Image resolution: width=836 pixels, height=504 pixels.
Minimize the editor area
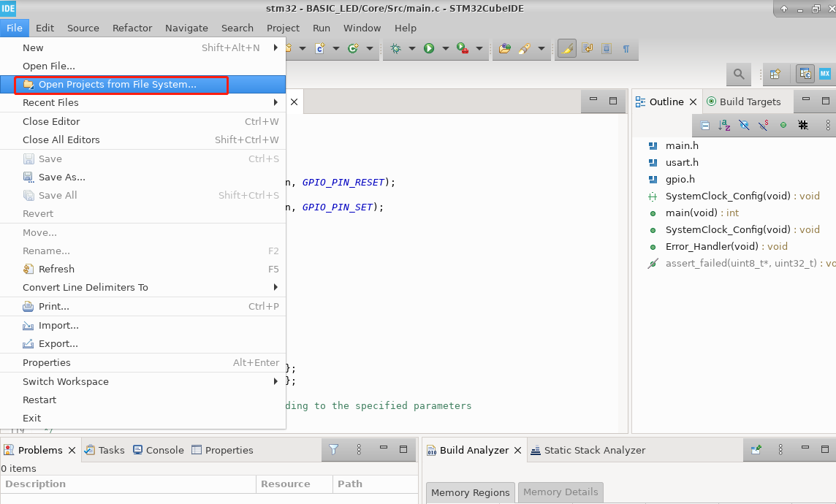(593, 99)
